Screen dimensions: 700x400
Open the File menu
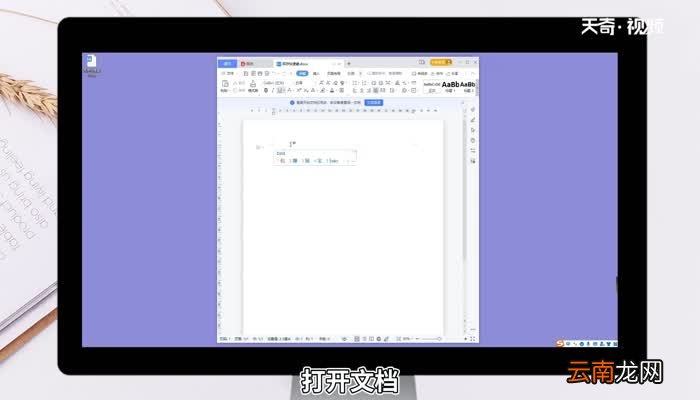pos(228,73)
